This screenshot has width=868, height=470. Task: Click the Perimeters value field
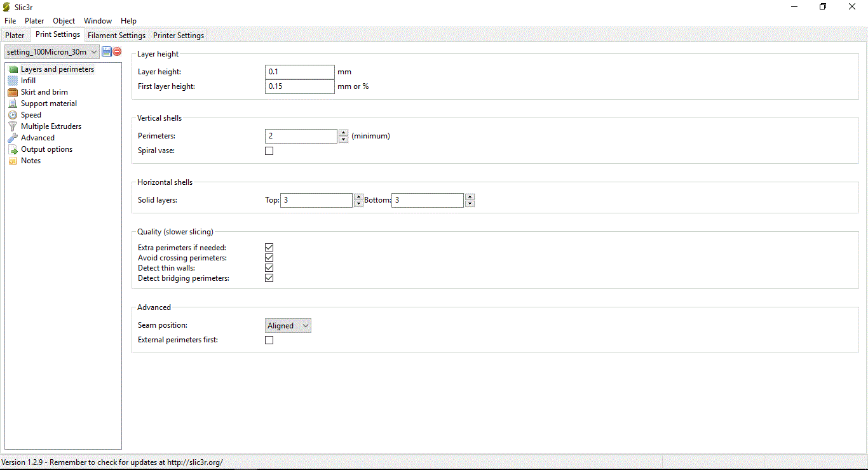[x=301, y=136]
